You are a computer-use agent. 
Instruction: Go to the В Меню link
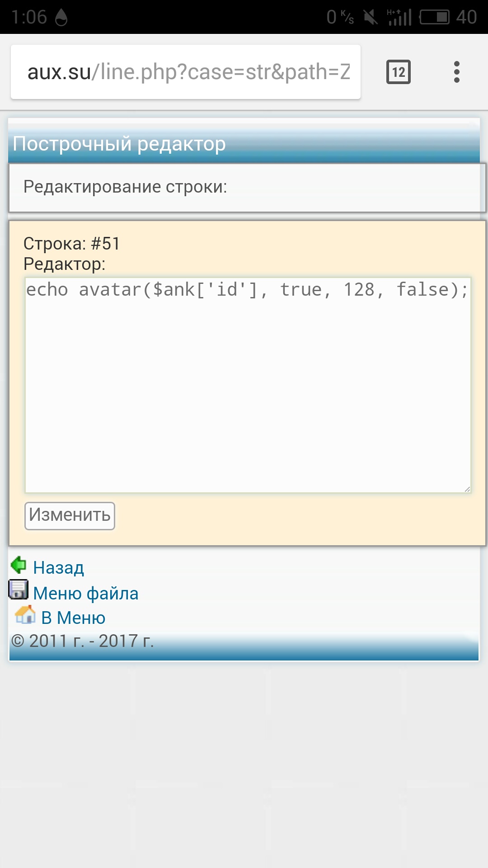pos(73,618)
